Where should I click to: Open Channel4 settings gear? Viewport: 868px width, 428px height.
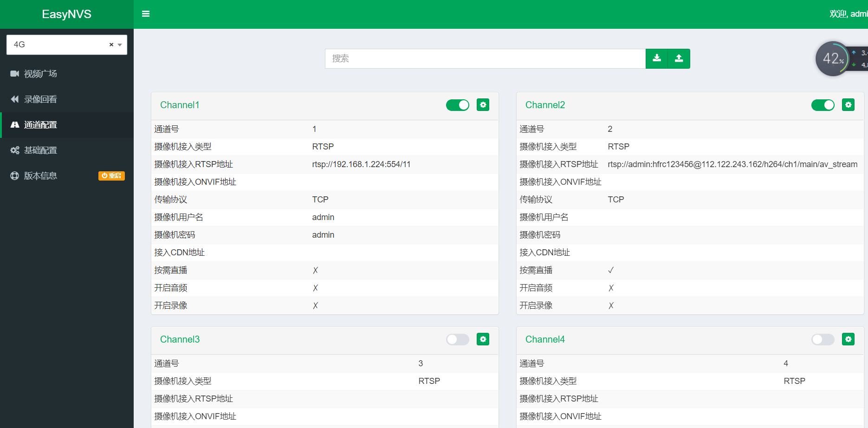pyautogui.click(x=849, y=339)
